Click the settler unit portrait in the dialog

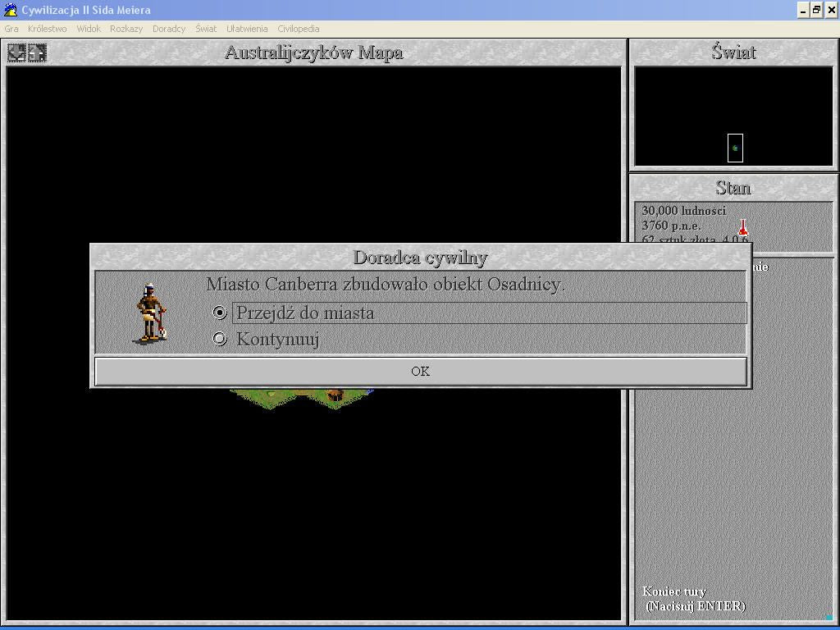(x=151, y=313)
